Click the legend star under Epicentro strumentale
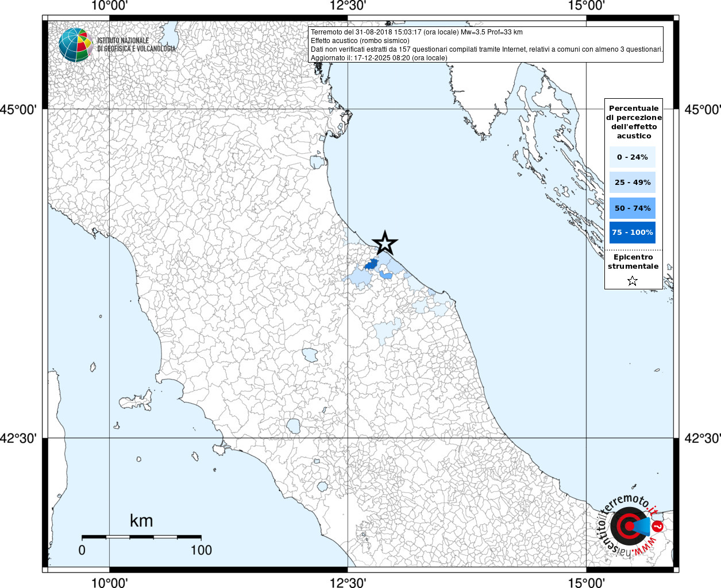 click(633, 281)
